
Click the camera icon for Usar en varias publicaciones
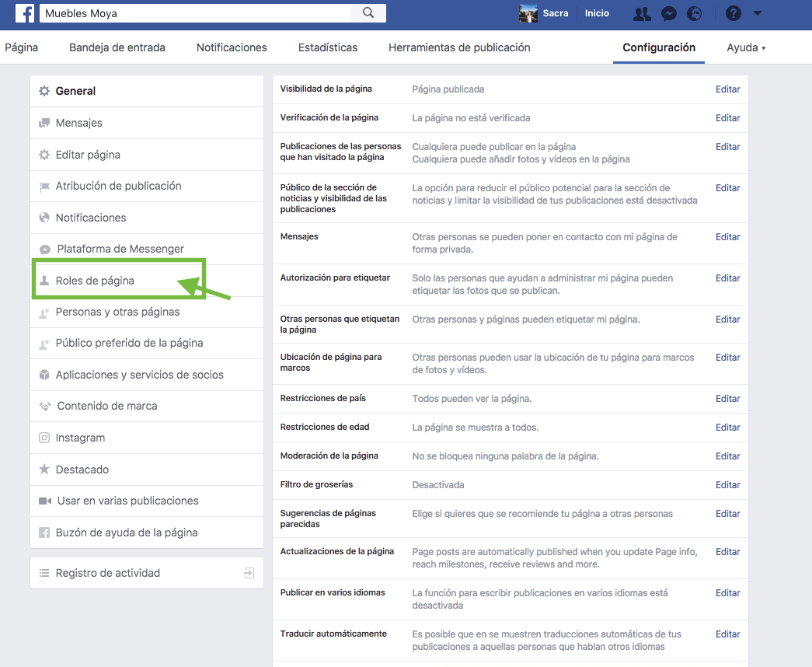pos(44,501)
